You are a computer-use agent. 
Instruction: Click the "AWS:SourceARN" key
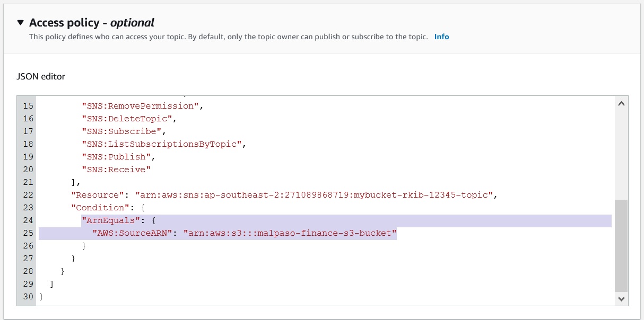coord(133,233)
